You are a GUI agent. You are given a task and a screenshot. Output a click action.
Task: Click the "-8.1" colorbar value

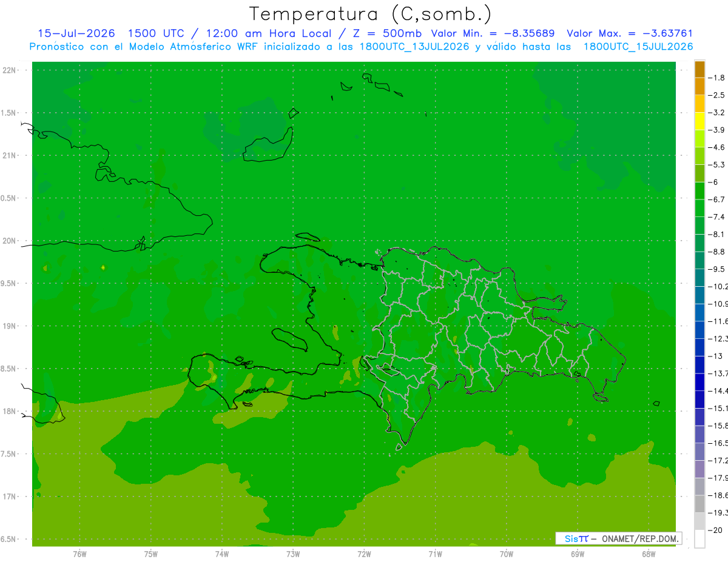(716, 234)
